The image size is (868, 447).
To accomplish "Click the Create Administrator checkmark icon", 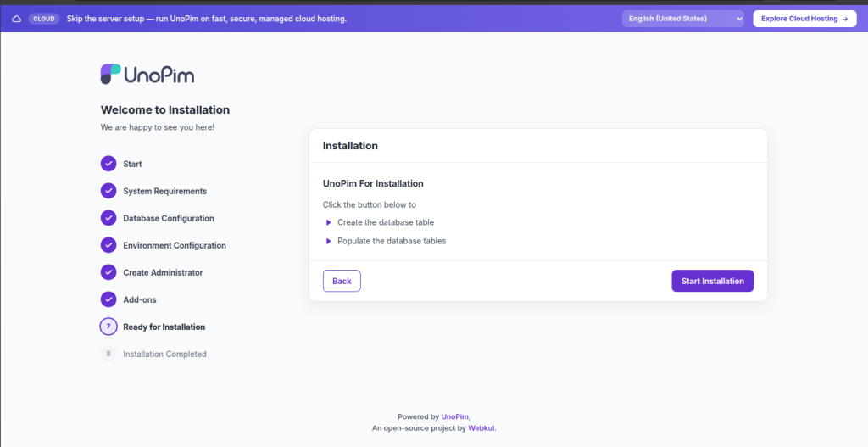I will (x=108, y=272).
